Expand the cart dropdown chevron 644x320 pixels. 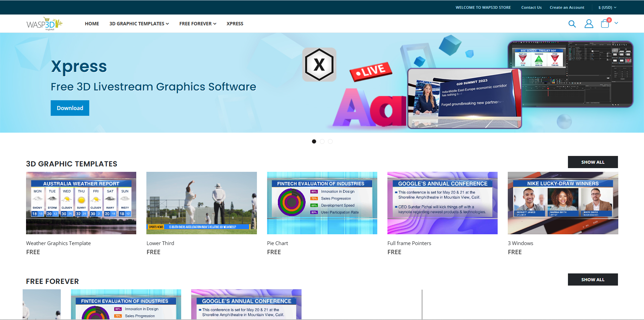pyautogui.click(x=616, y=23)
